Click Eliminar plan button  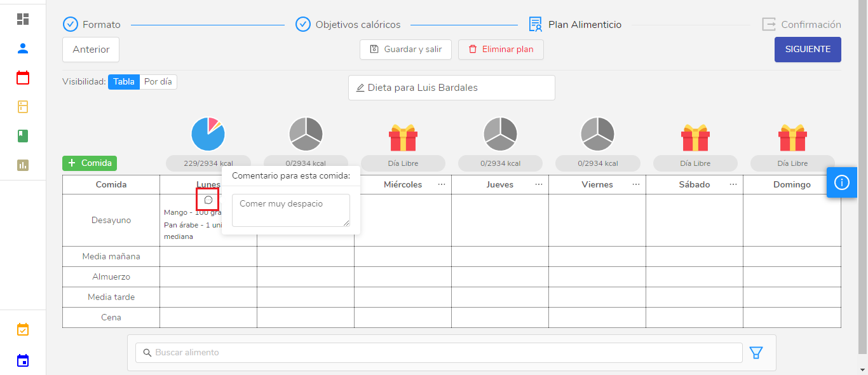(x=501, y=50)
